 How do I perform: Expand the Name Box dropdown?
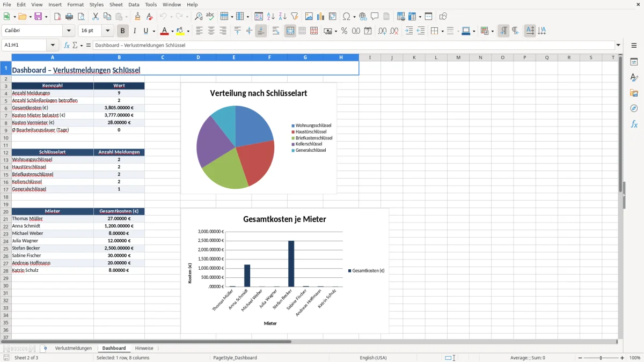coord(53,46)
